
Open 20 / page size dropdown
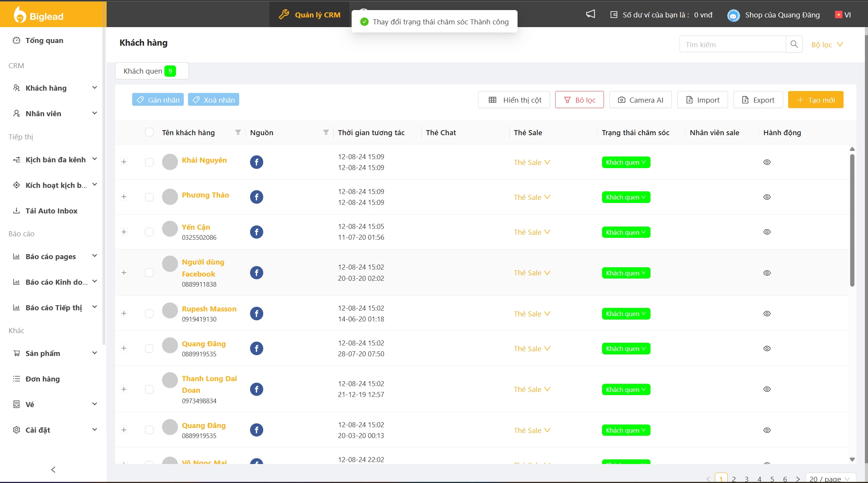(x=830, y=479)
